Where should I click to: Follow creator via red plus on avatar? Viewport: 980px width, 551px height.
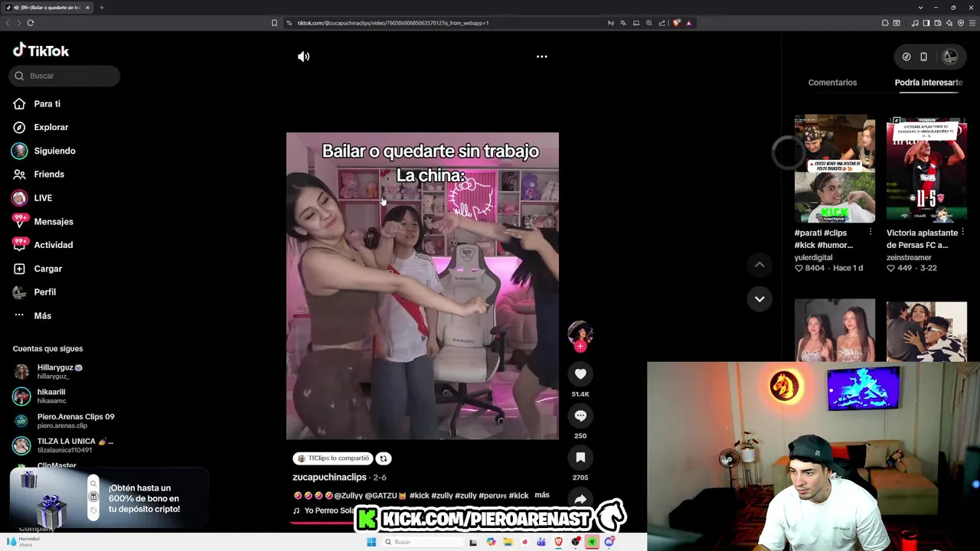coord(580,347)
